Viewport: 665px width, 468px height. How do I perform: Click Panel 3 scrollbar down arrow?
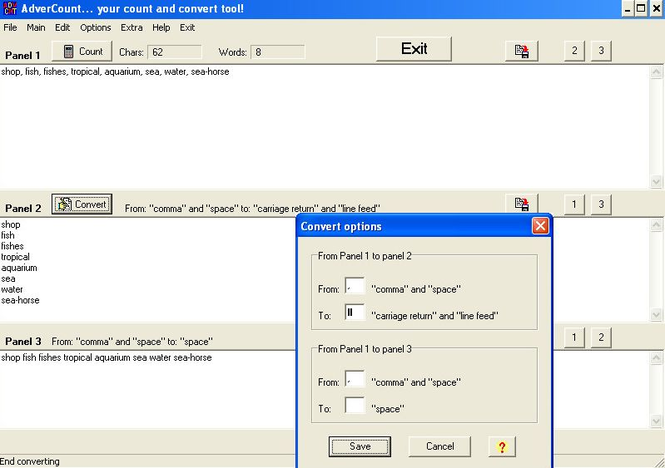click(x=656, y=421)
